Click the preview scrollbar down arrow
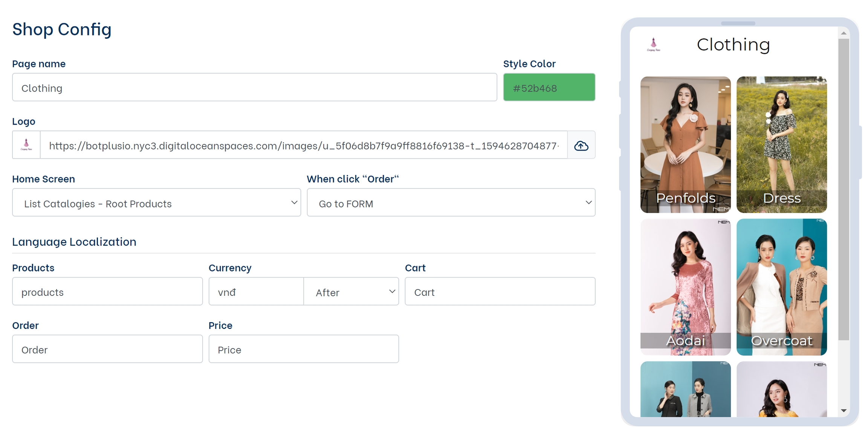This screenshot has height=437, width=868. click(844, 411)
